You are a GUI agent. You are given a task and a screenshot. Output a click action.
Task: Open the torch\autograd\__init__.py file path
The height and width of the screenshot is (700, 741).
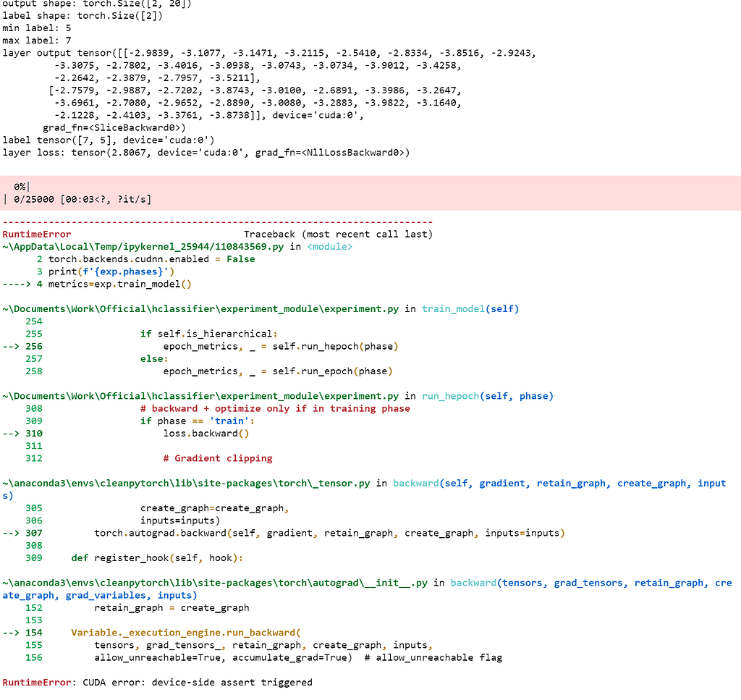[216, 583]
